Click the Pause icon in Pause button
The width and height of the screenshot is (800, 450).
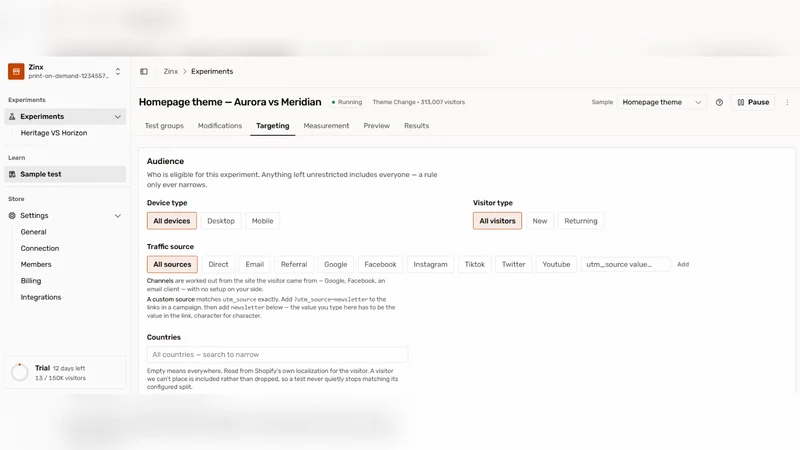[741, 102]
